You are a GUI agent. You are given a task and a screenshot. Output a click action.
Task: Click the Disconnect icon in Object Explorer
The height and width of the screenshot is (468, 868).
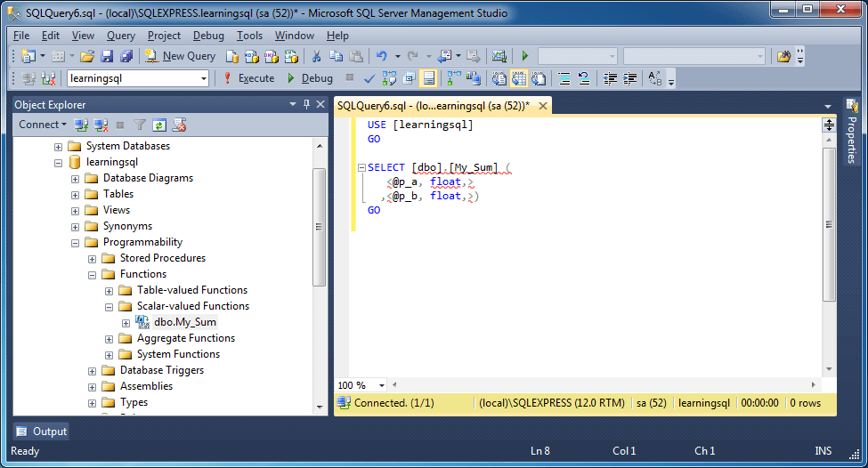pos(101,125)
